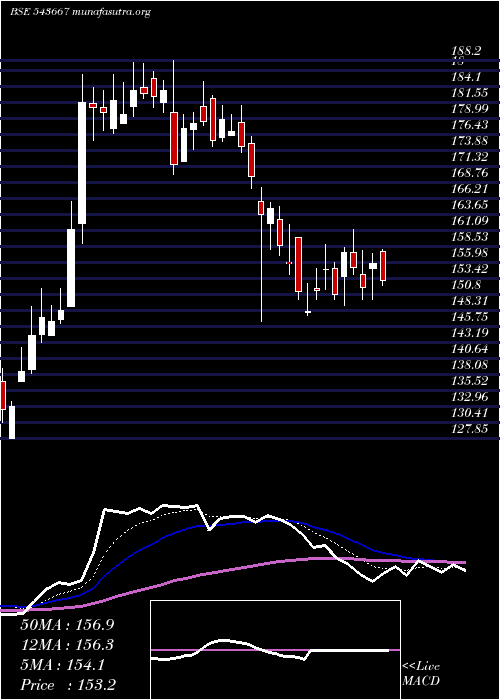500x700 pixels.
Task: Click the '12MA : 156.3' readout
Action: tap(67, 645)
